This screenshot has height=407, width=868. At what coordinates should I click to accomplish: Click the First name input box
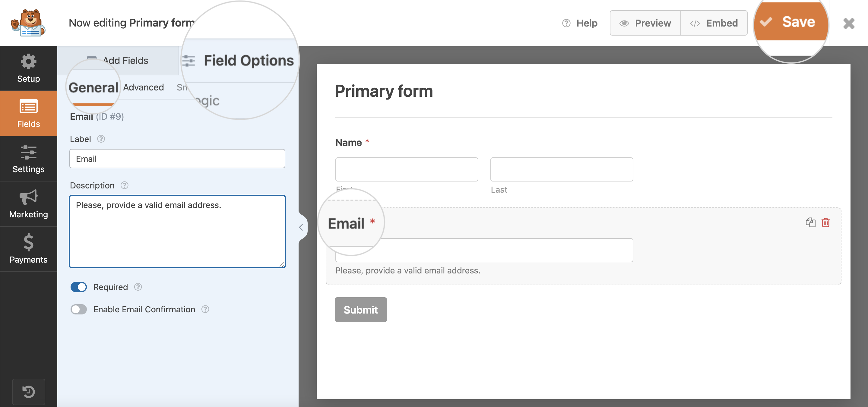[x=406, y=169]
